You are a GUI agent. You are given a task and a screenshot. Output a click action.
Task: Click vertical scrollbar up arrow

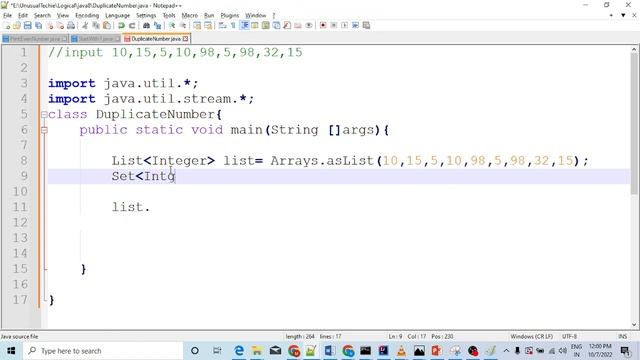coord(634,49)
